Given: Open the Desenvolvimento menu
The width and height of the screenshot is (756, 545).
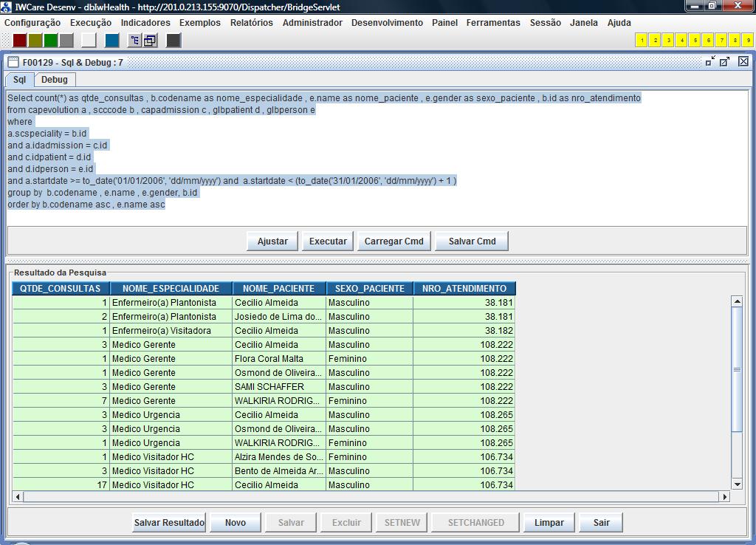Looking at the screenshot, I should pos(387,23).
